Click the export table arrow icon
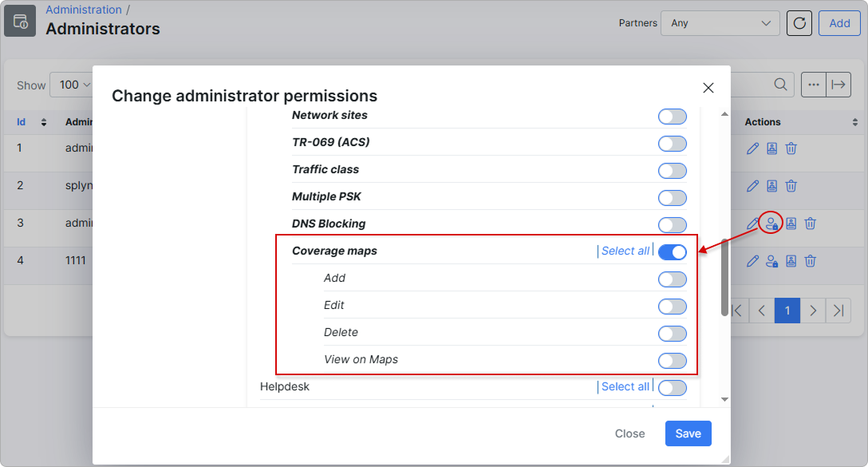 (x=838, y=85)
